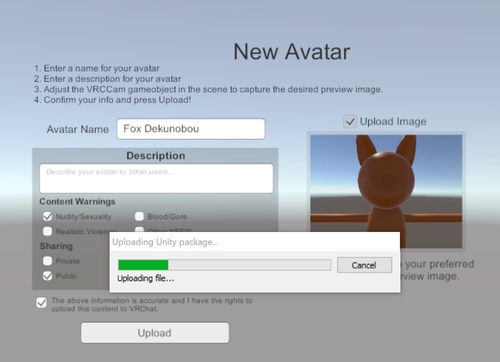Toggle the rights confirmation checkbox
The height and width of the screenshot is (362, 500).
point(41,303)
